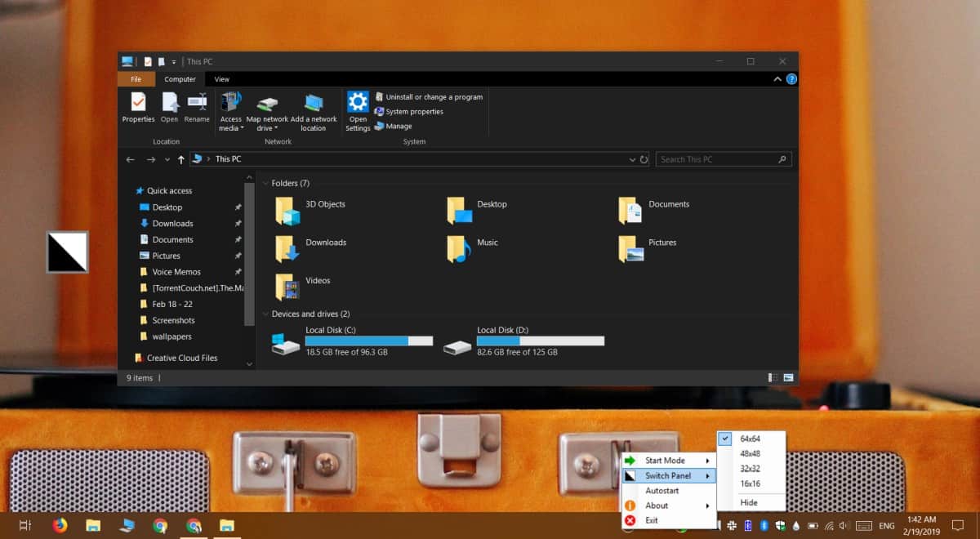Open Firefox from the taskbar
Screen dimensions: 980x539
pos(60,526)
